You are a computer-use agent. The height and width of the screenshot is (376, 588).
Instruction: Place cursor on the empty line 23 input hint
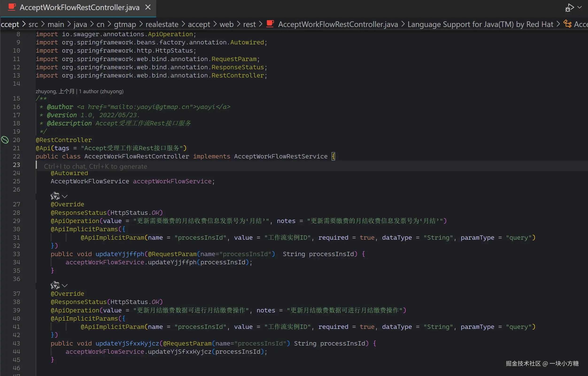[95, 166]
